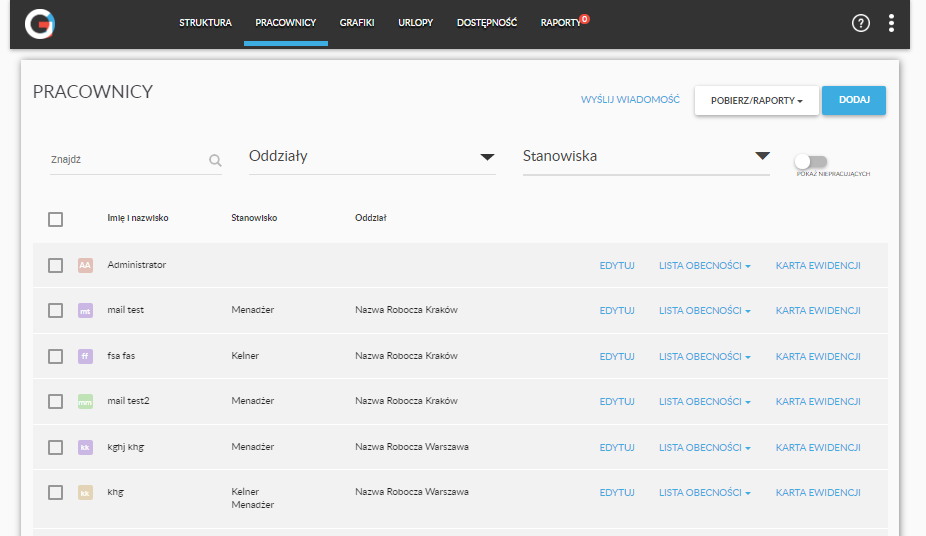The height and width of the screenshot is (536, 926).
Task: Click the app logo in top bar
Action: tap(40, 24)
